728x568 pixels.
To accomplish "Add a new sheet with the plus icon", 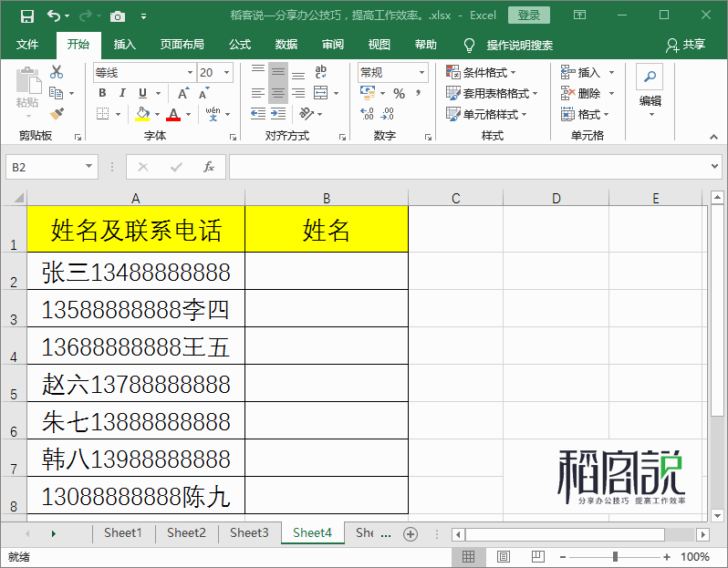I will [411, 533].
